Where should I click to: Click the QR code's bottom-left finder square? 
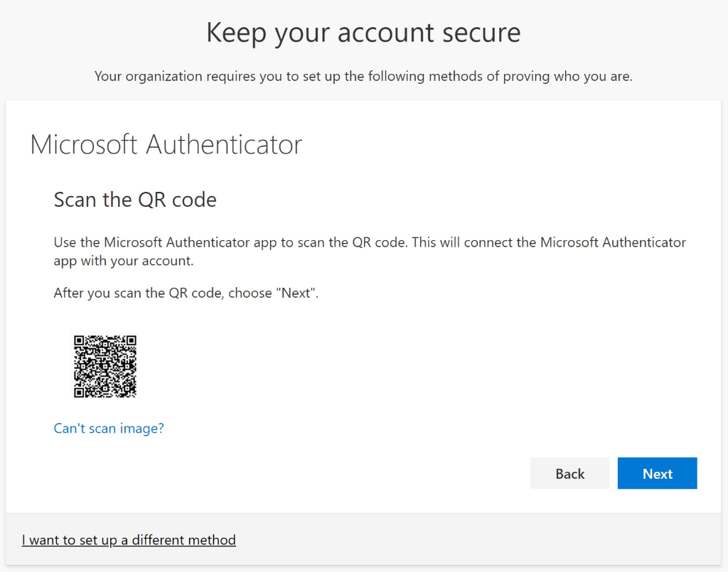pos(80,392)
